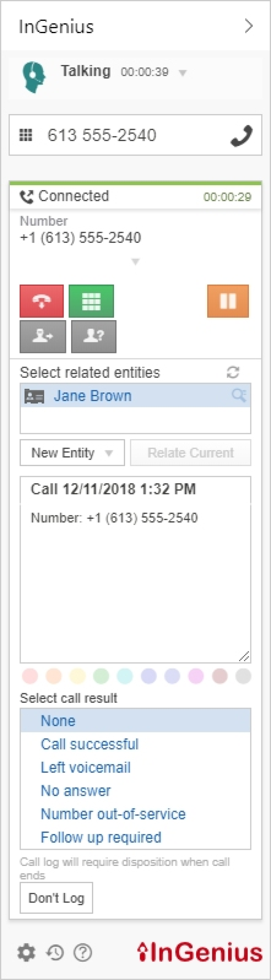Select the Call successful result
Screen dimensions: 271x980
pos(90,744)
